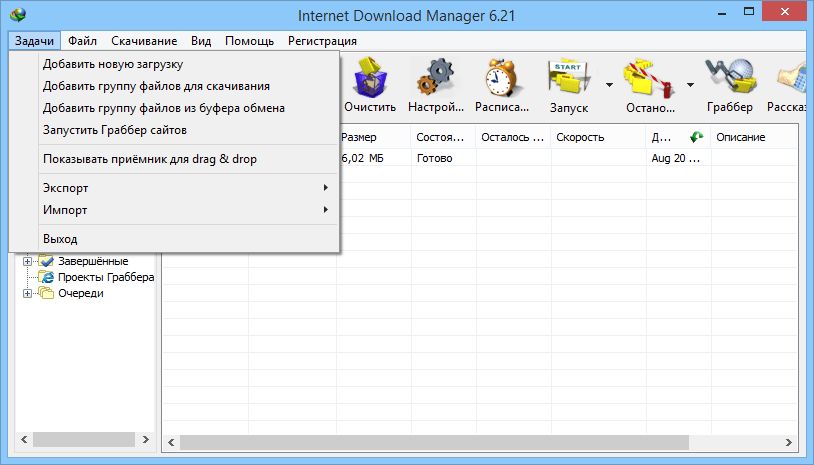
Task: Maximize the Internet Download Manager window
Action: click(749, 12)
